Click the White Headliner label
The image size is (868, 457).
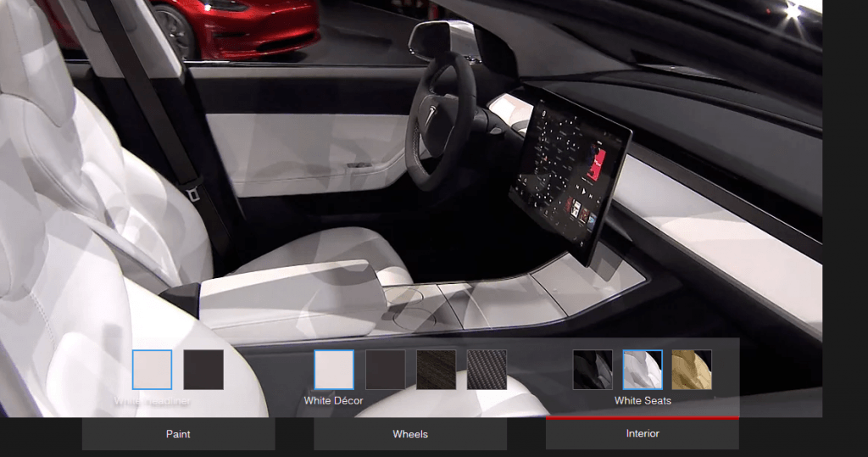point(153,400)
